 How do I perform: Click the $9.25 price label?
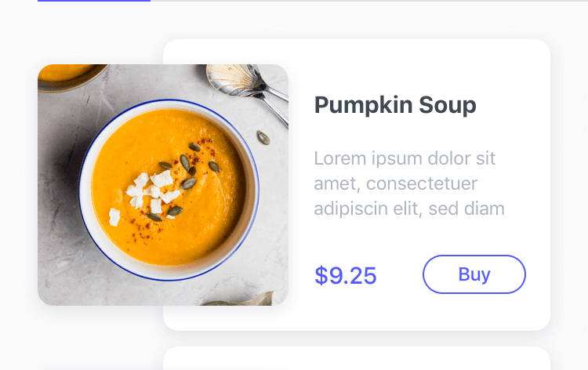tap(346, 275)
